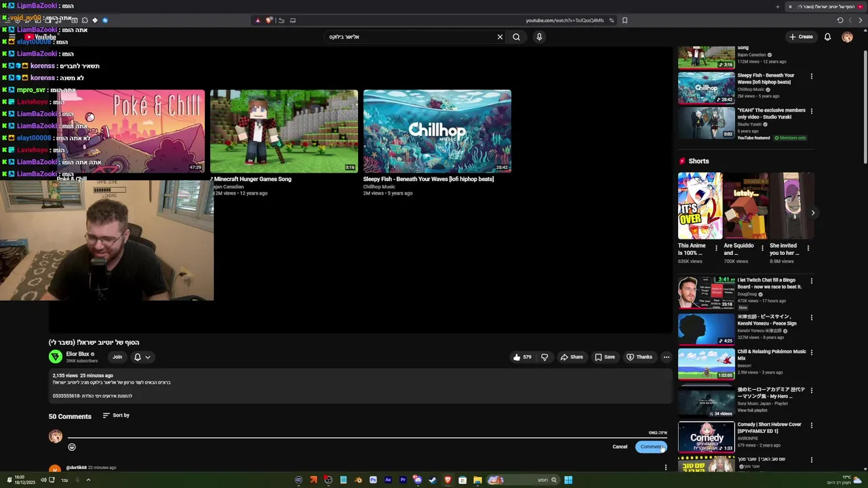
Task: Submit with the Comment button
Action: tap(651, 447)
